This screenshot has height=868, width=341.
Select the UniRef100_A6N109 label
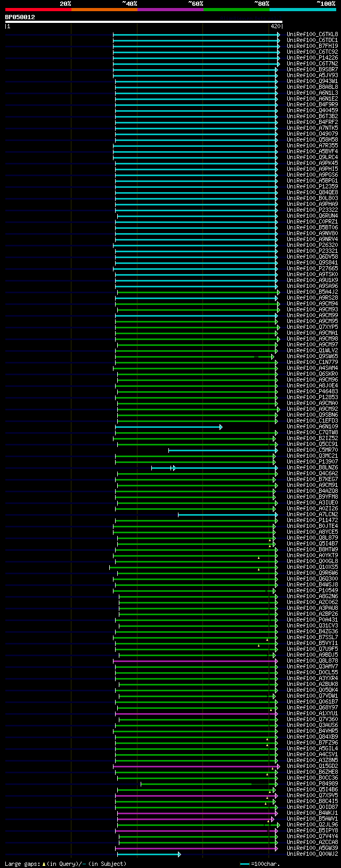[x=312, y=426]
